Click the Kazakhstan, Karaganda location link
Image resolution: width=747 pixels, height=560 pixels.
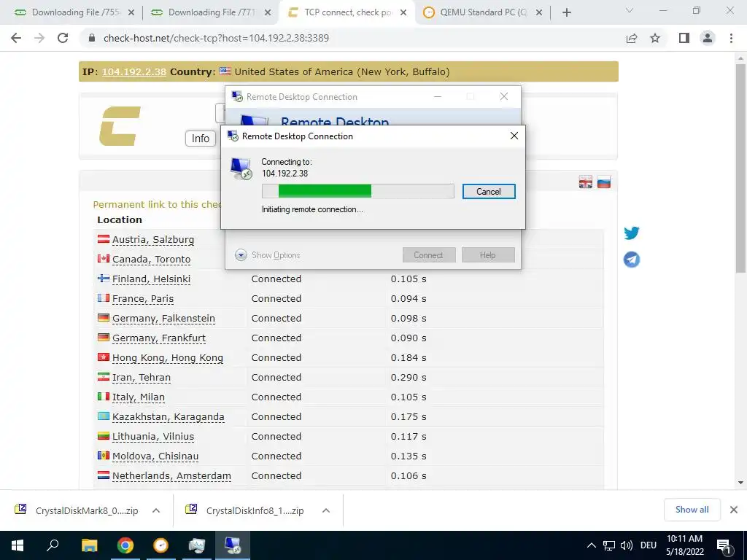pyautogui.click(x=169, y=416)
